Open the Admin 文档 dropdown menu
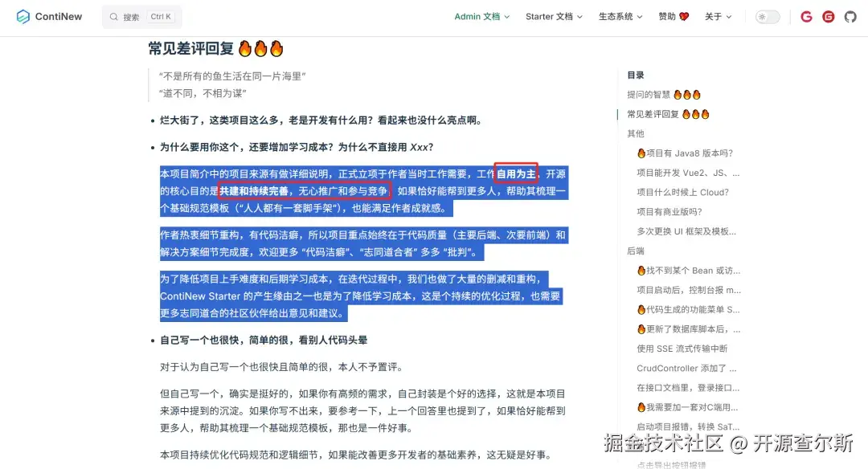Image resolution: width=868 pixels, height=469 pixels. coord(481,16)
